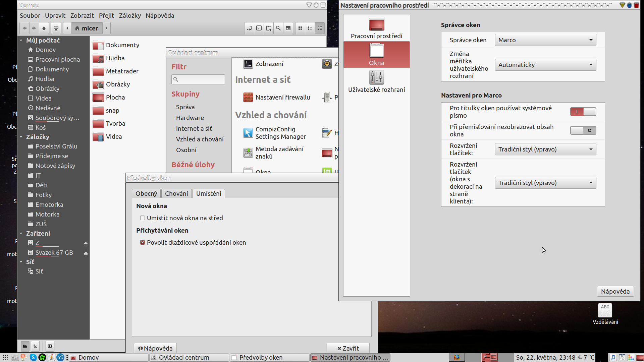Viewport: 644px width, 362px height.
Task: Switch to the Chování tab
Action: pos(176,193)
